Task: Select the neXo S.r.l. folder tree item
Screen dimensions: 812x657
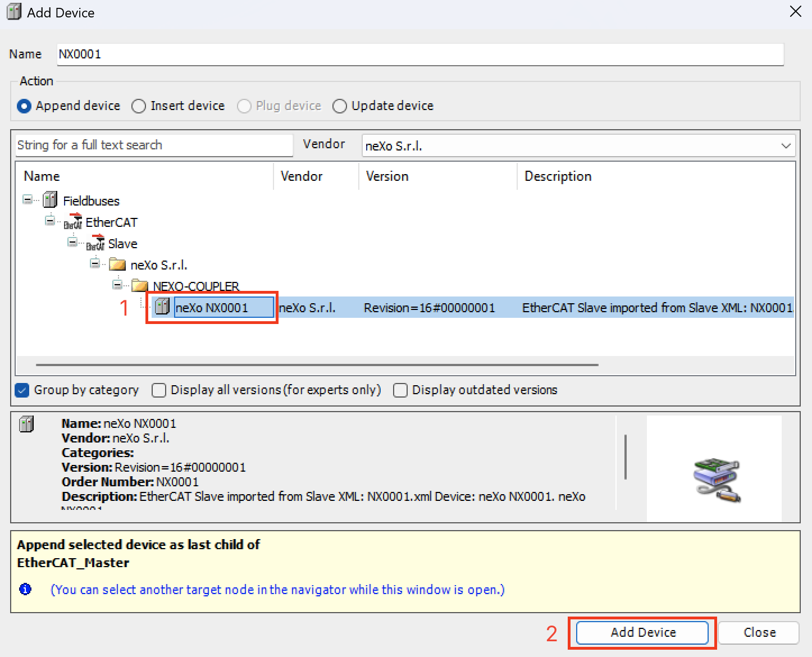Action: pyautogui.click(x=159, y=265)
